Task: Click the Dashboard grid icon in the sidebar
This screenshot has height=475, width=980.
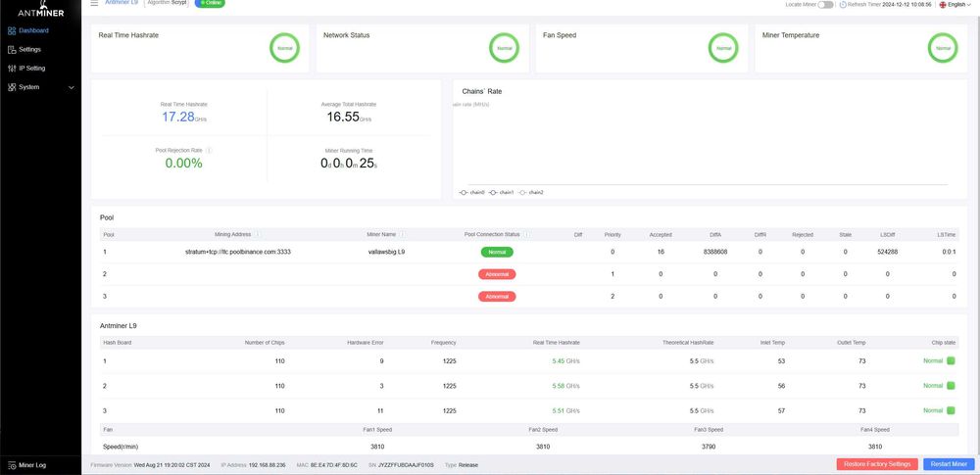Action: (x=12, y=30)
